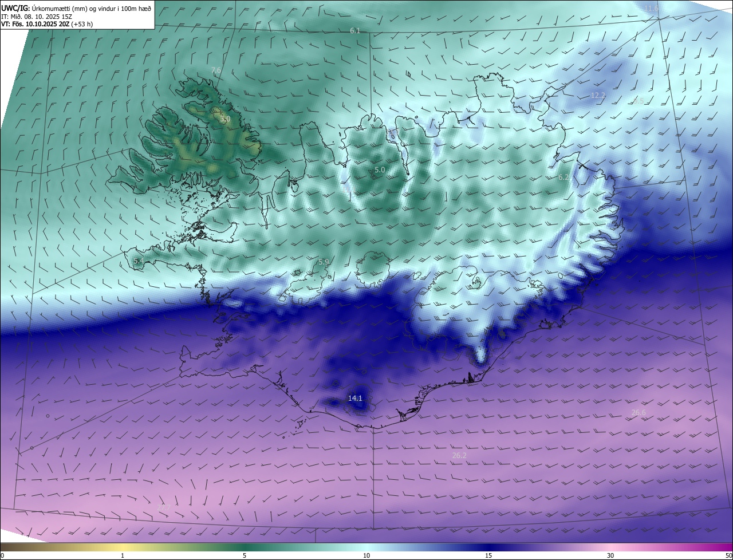The width and height of the screenshot is (733, 560).
Task: Click the 5.9 value label
Action: tap(324, 262)
